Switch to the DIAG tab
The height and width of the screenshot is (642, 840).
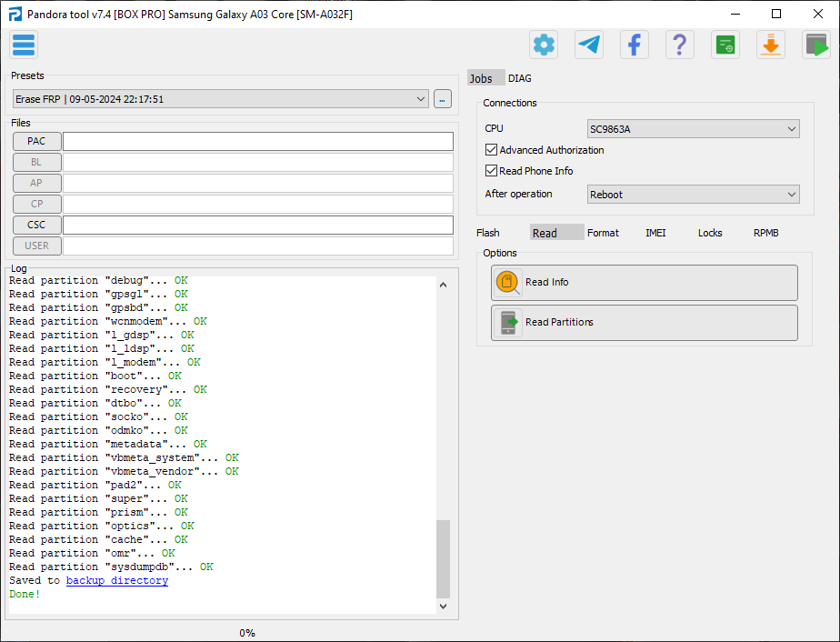pyautogui.click(x=520, y=78)
